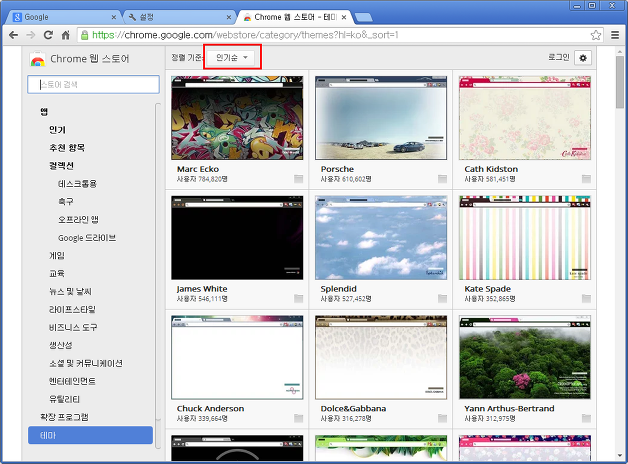
Task: Click the address bar URL
Action: coord(245,35)
